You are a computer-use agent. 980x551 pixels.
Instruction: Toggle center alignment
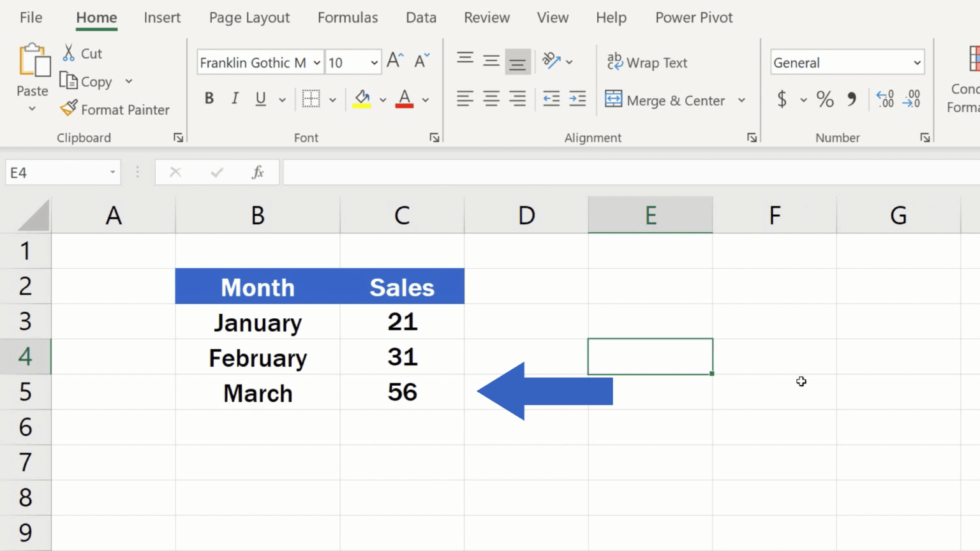click(x=491, y=99)
